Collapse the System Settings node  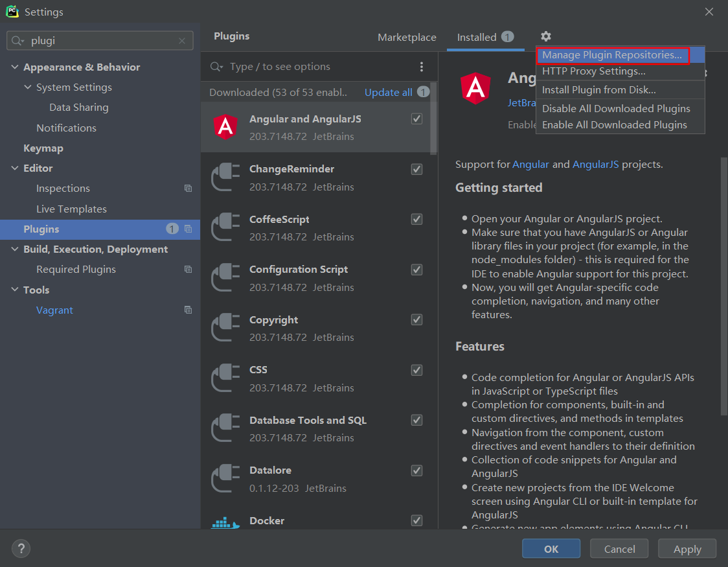28,87
